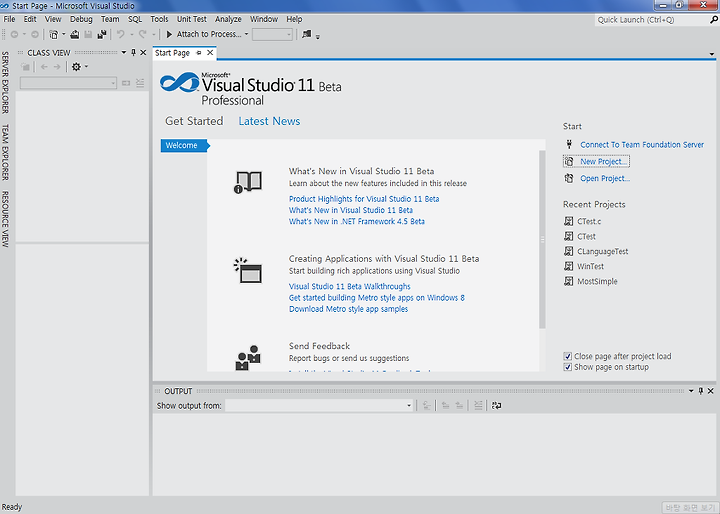Click the Class View clear search icon
The width and height of the screenshot is (720, 514).
pyautogui.click(x=140, y=83)
